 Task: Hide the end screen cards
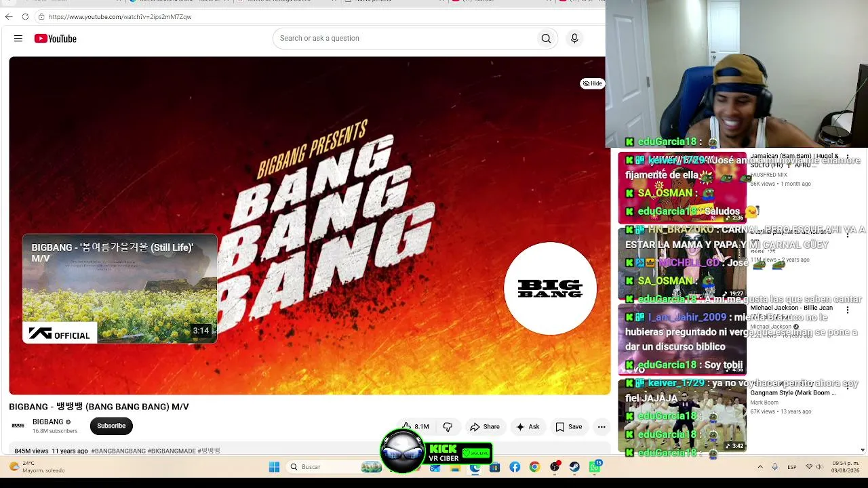[592, 83]
